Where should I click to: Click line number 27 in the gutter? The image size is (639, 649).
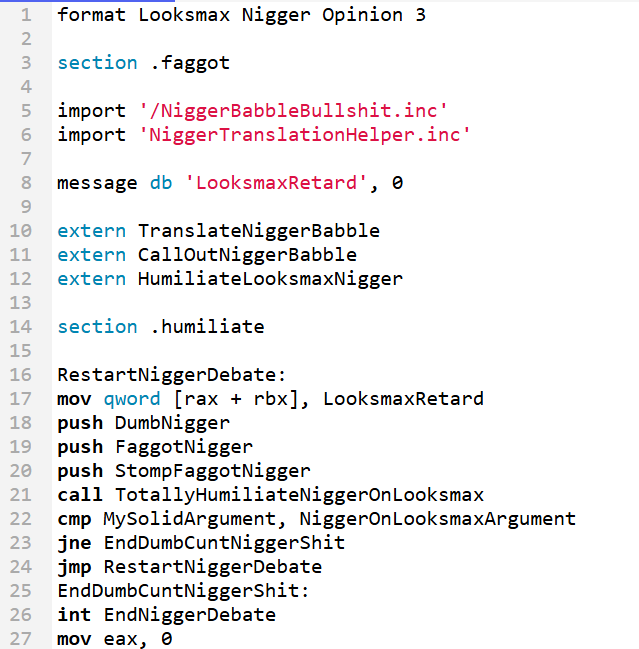[x=21, y=639]
